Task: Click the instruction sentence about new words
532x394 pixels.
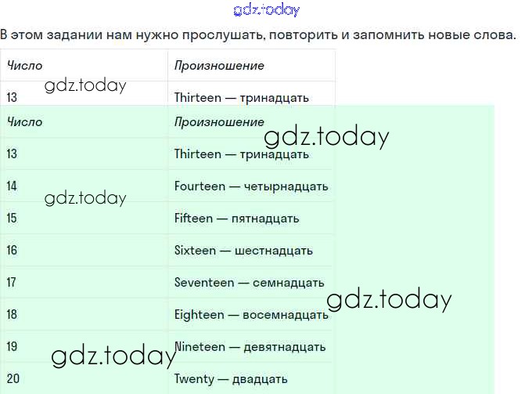Action: 258,36
